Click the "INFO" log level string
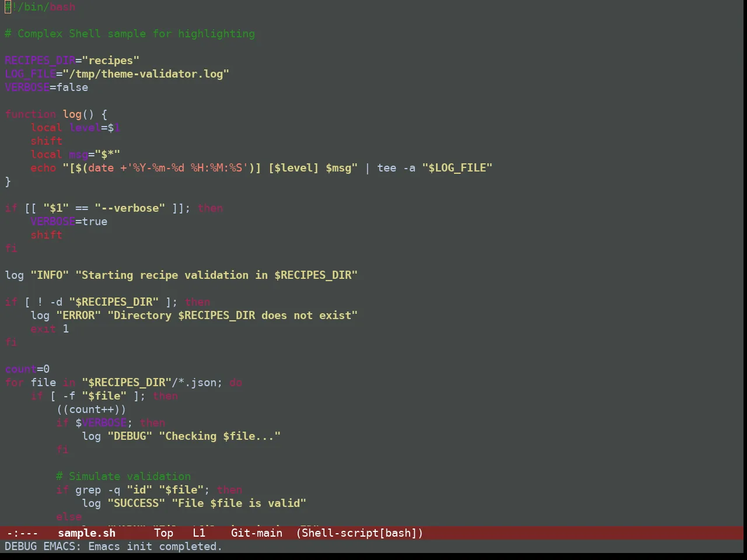747x560 pixels. (50, 275)
